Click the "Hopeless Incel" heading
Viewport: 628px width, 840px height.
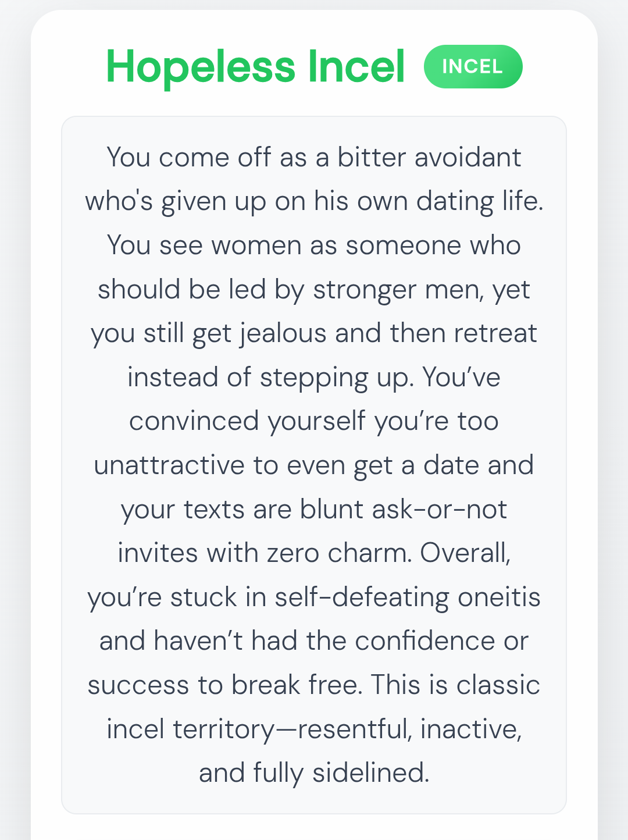255,67
